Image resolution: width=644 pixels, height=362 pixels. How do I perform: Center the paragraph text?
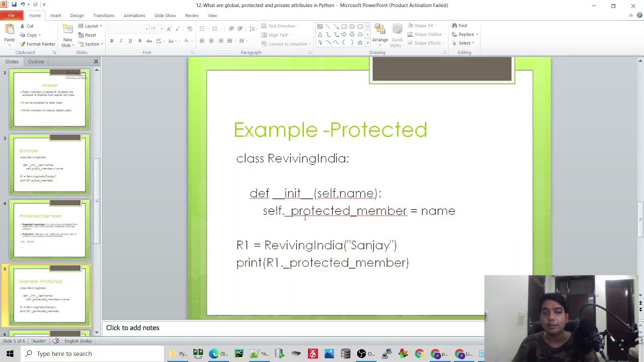(211, 41)
